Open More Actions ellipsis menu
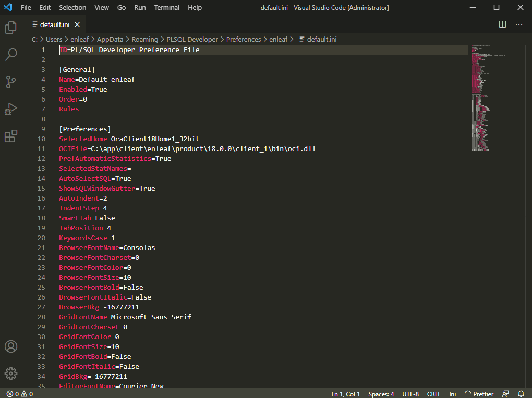The width and height of the screenshot is (532, 398). (519, 24)
